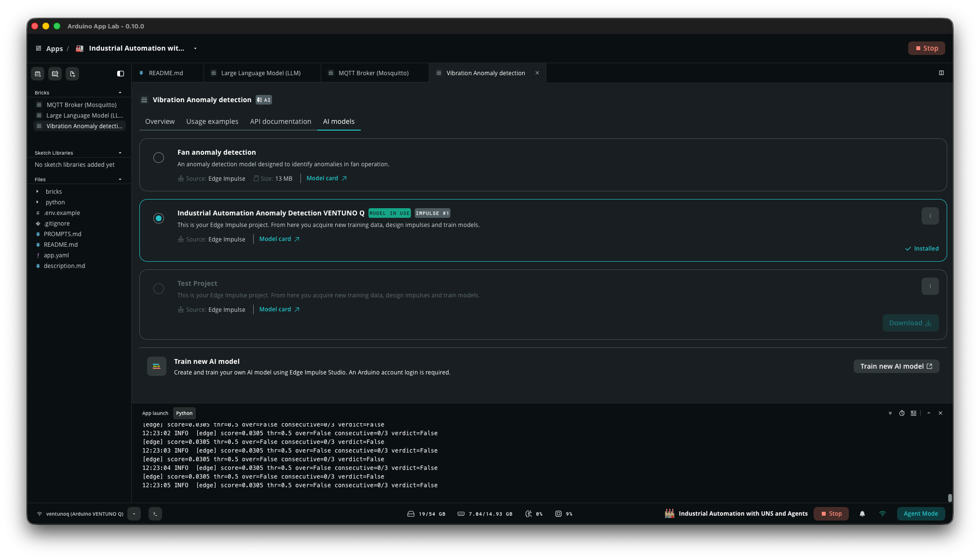Click the AI badge next to Vibration Anomaly detection

point(264,100)
